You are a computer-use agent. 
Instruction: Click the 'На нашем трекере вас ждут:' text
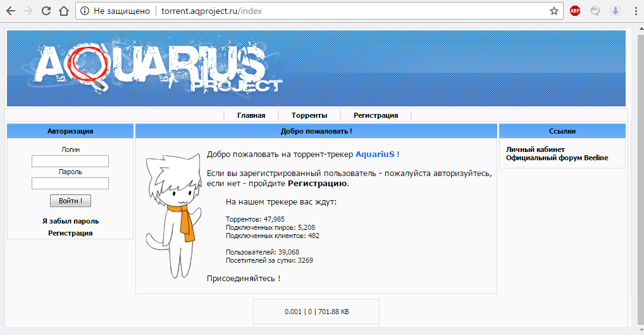coord(281,202)
